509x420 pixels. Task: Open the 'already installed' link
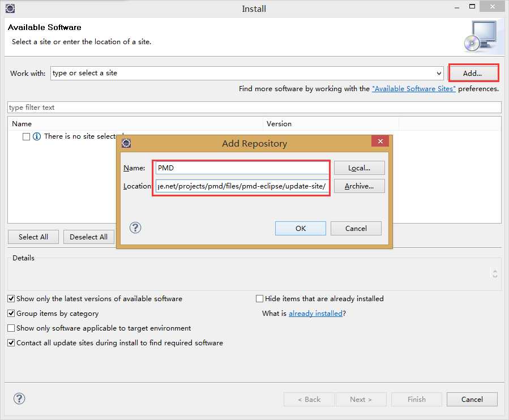[315, 313]
